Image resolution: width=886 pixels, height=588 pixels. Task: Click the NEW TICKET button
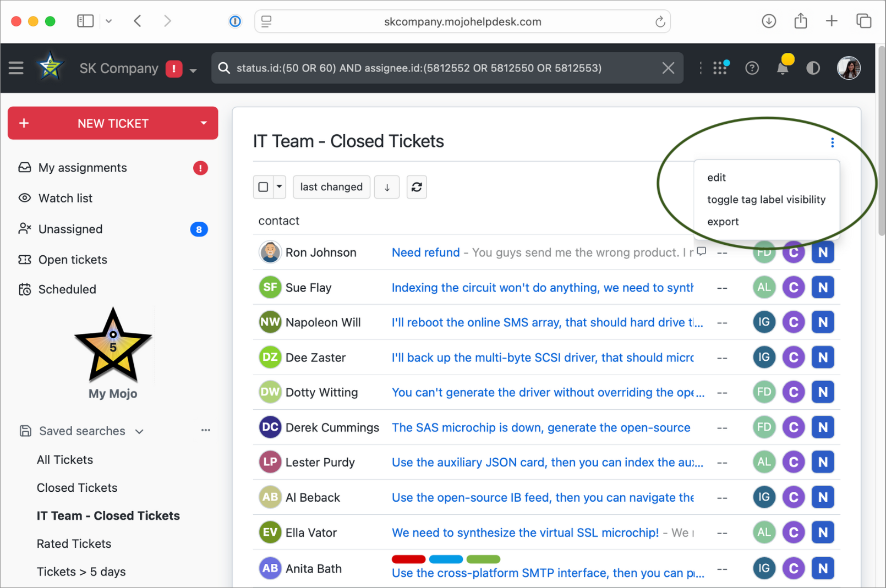(x=107, y=123)
